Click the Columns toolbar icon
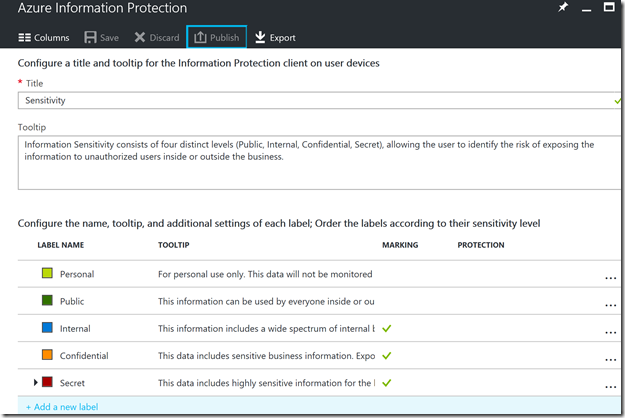 pyautogui.click(x=24, y=38)
